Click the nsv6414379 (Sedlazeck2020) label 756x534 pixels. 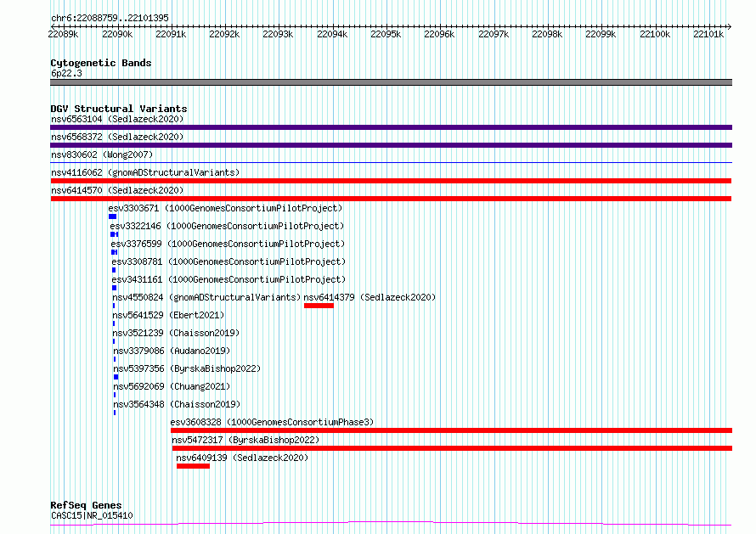pyautogui.click(x=370, y=297)
